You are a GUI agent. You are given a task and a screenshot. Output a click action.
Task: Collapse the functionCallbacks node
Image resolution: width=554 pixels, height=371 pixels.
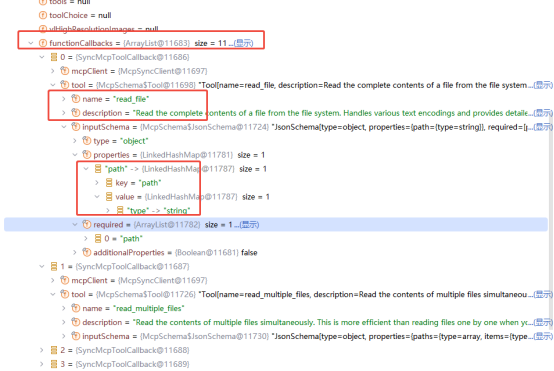31,43
